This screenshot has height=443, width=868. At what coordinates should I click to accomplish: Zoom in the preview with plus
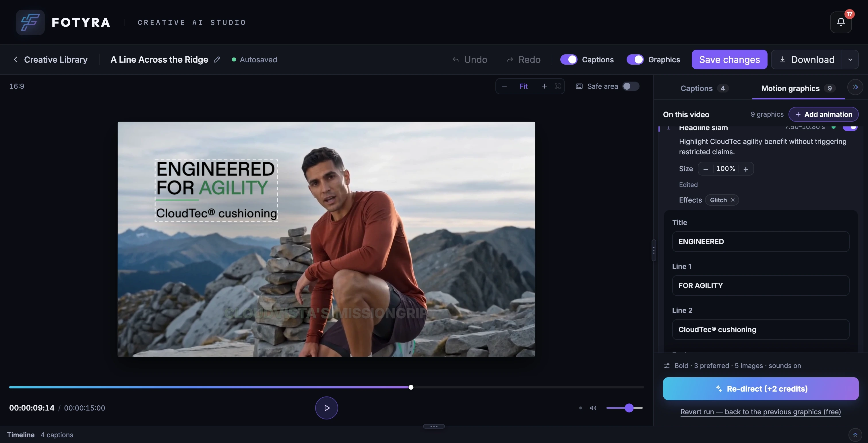pos(544,86)
